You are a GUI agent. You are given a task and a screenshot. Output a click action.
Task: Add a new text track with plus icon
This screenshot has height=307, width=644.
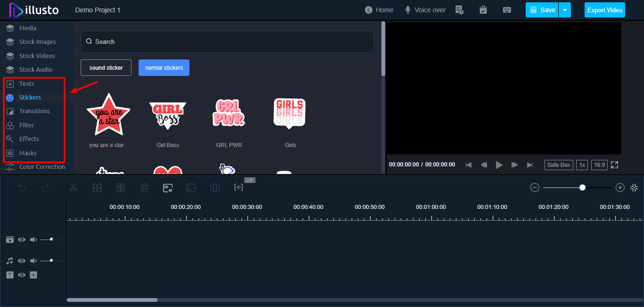pos(33,275)
